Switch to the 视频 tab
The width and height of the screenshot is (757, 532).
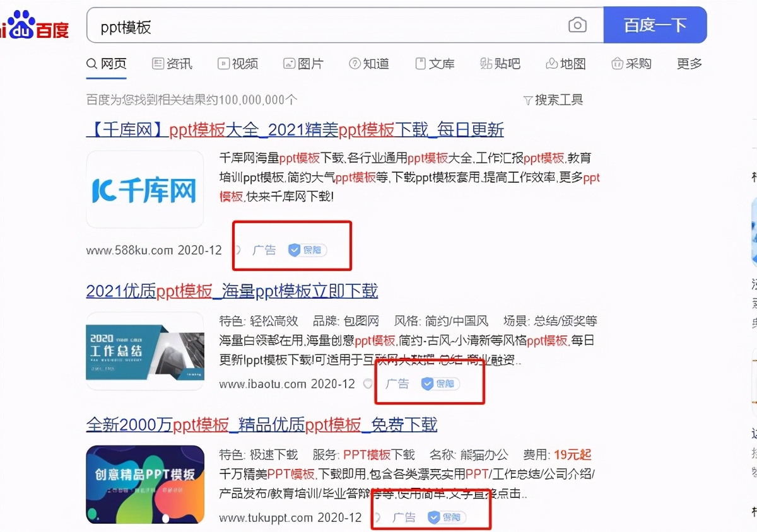point(238,64)
